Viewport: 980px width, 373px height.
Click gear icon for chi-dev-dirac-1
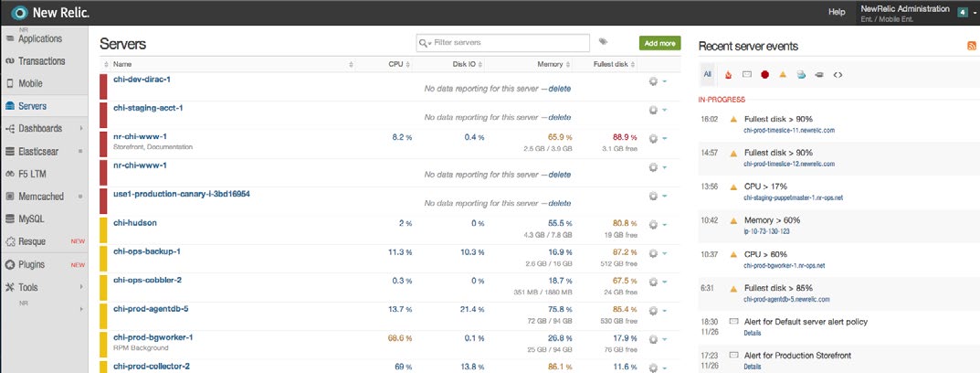tap(653, 81)
